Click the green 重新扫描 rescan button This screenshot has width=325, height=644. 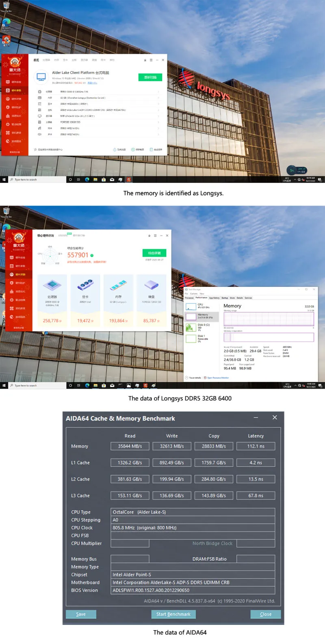[x=150, y=77]
